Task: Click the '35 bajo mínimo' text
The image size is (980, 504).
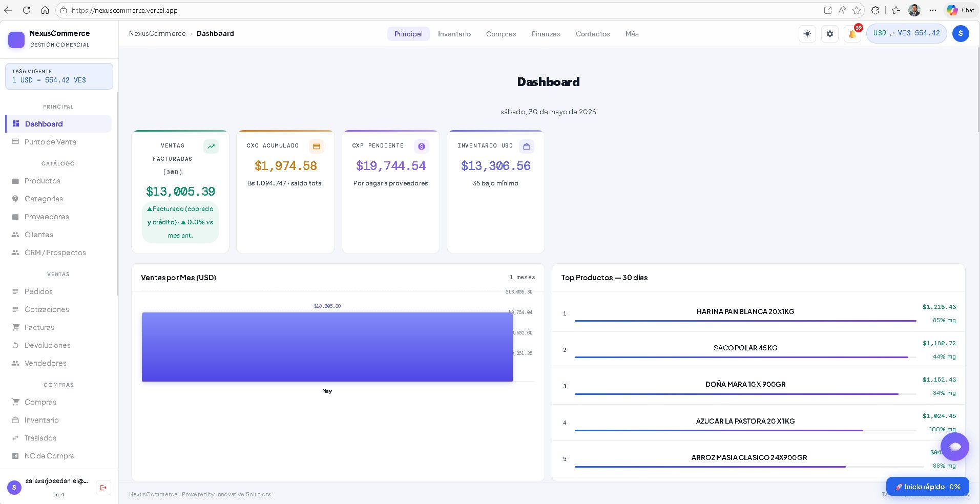Action: (495, 183)
